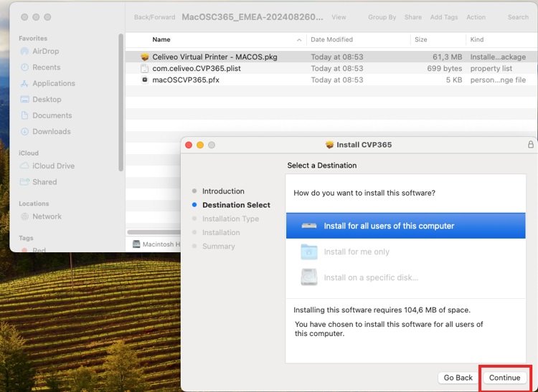Select com.celiveo.CVP365.plist file
The height and width of the screenshot is (392, 538).
tap(331, 69)
